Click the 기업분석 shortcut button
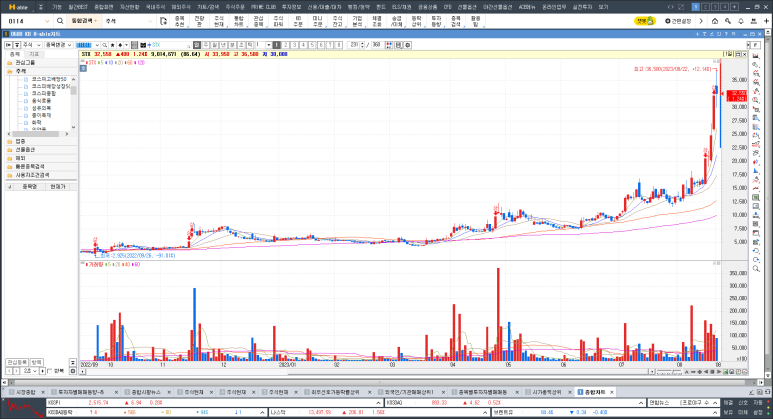Image resolution: width=773 pixels, height=419 pixels. click(357, 21)
